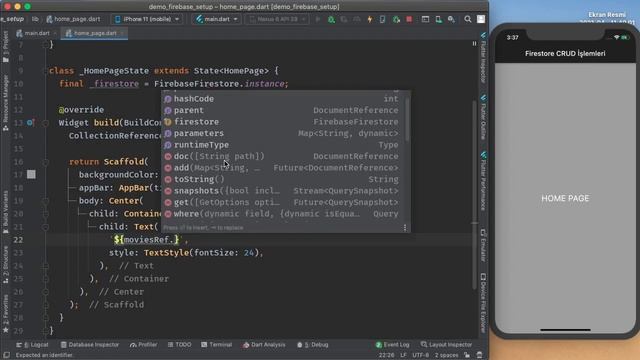Open the Flutter Inspector panel
Viewport: 640px width, 360px height.
483,57
